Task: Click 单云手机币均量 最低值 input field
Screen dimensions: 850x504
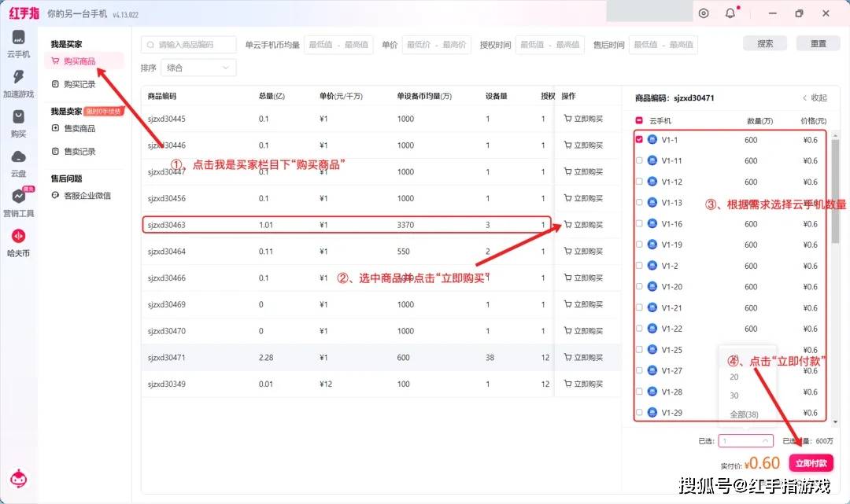Action: (320, 44)
